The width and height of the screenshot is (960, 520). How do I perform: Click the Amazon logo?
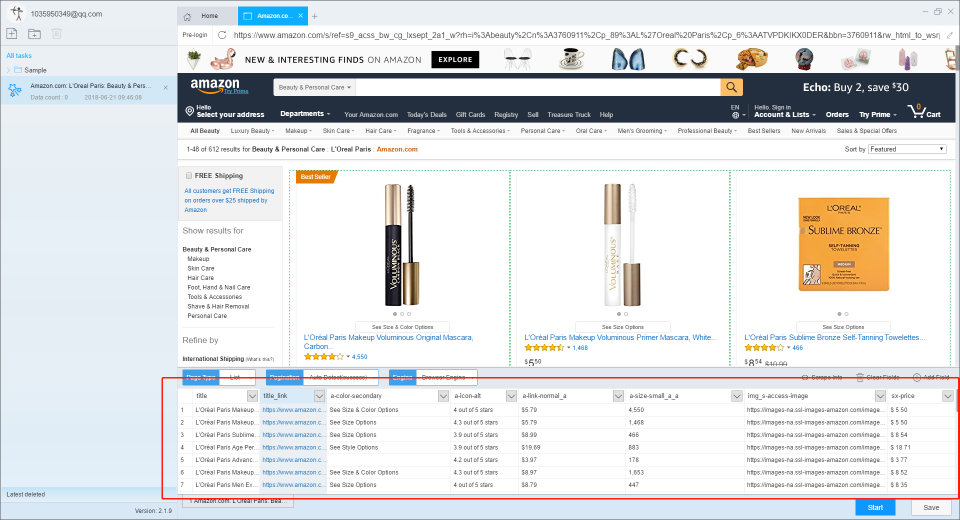tap(215, 86)
